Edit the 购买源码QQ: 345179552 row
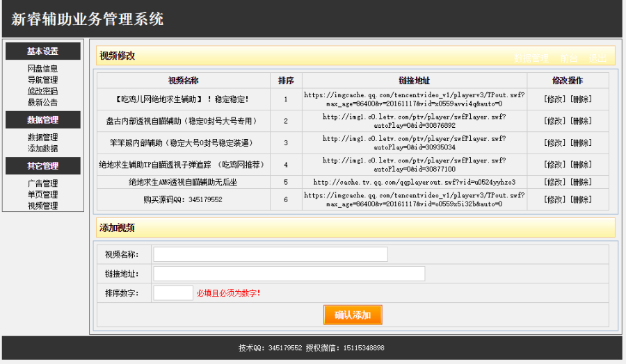This screenshot has width=626, height=364. (555, 199)
